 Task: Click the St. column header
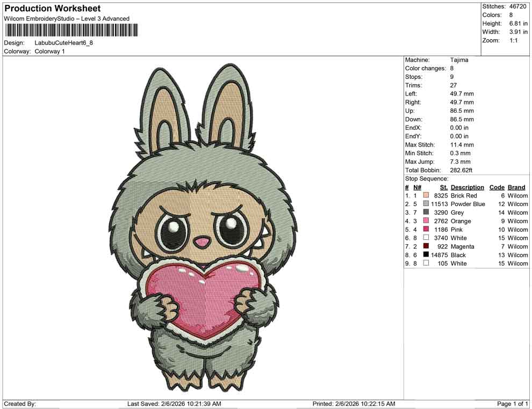tap(444, 187)
